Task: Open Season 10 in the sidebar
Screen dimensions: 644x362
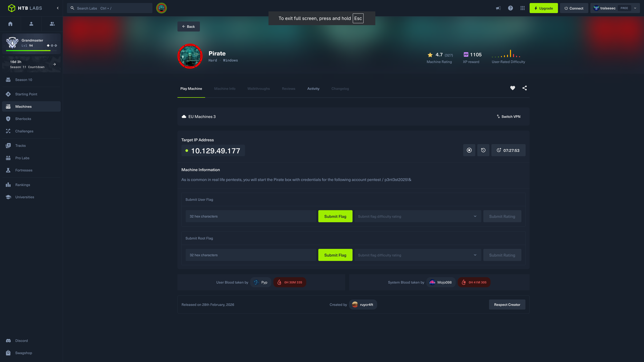Action: 31,80
